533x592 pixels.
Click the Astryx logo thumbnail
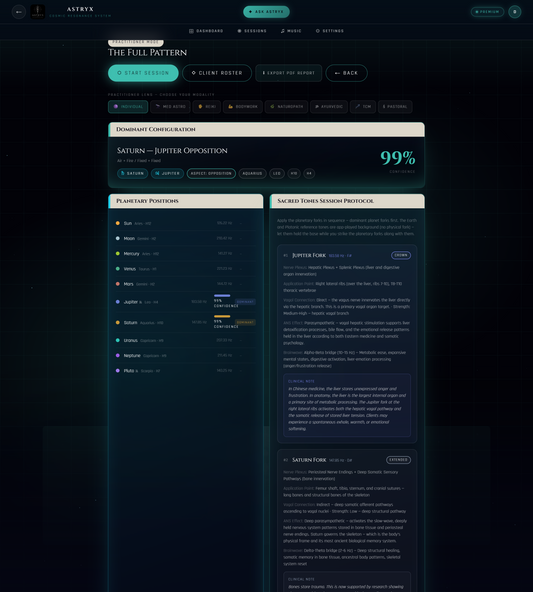(37, 12)
